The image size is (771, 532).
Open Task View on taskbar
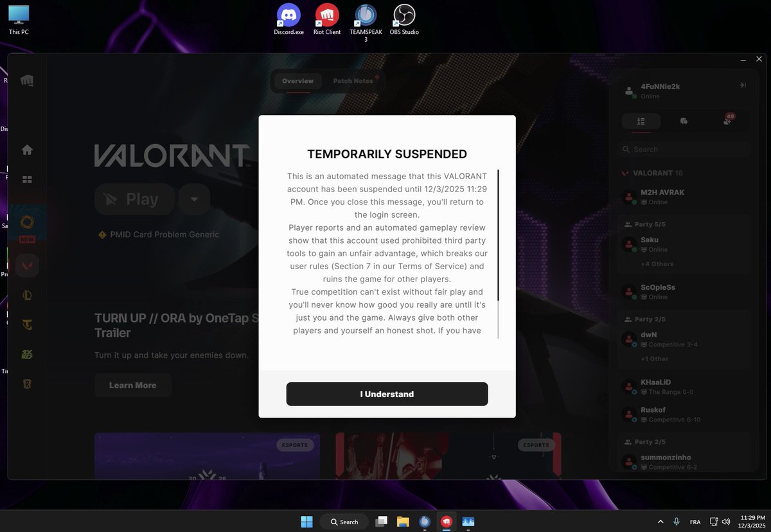point(382,521)
